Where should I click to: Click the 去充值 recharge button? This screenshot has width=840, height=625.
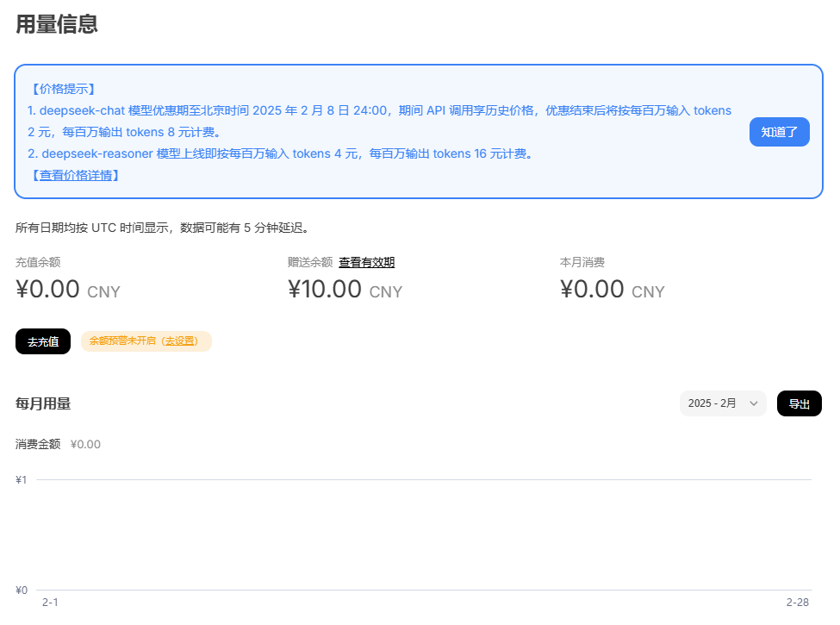click(43, 341)
